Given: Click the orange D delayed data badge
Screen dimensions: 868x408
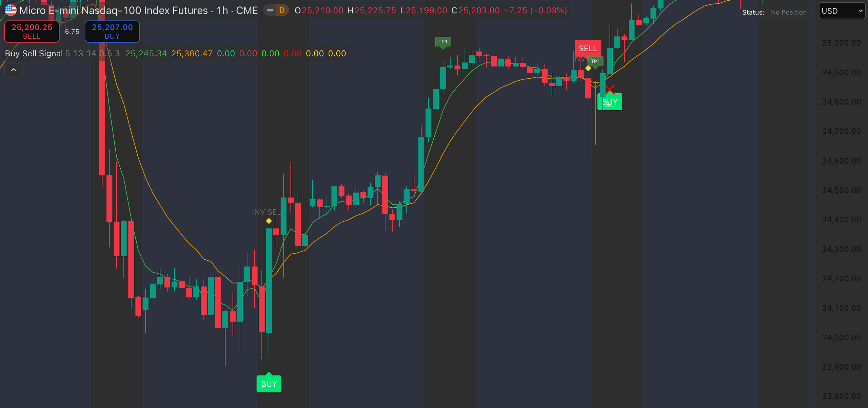Looking at the screenshot, I should click(x=282, y=11).
